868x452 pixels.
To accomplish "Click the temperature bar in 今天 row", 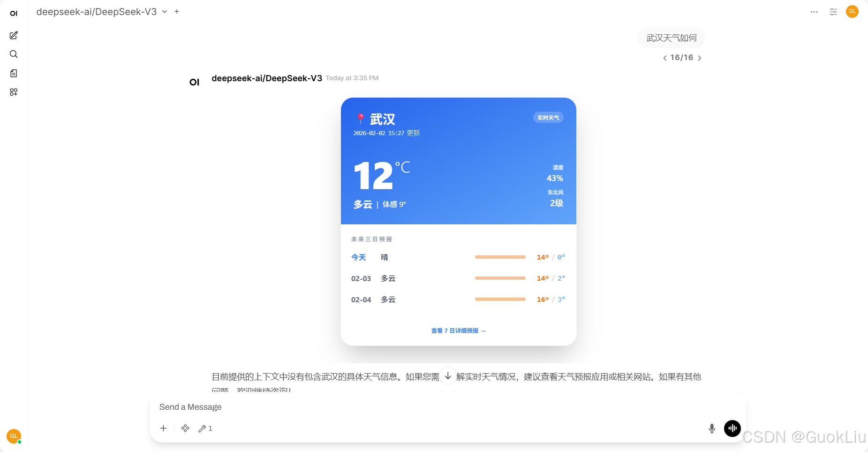I will click(x=500, y=257).
